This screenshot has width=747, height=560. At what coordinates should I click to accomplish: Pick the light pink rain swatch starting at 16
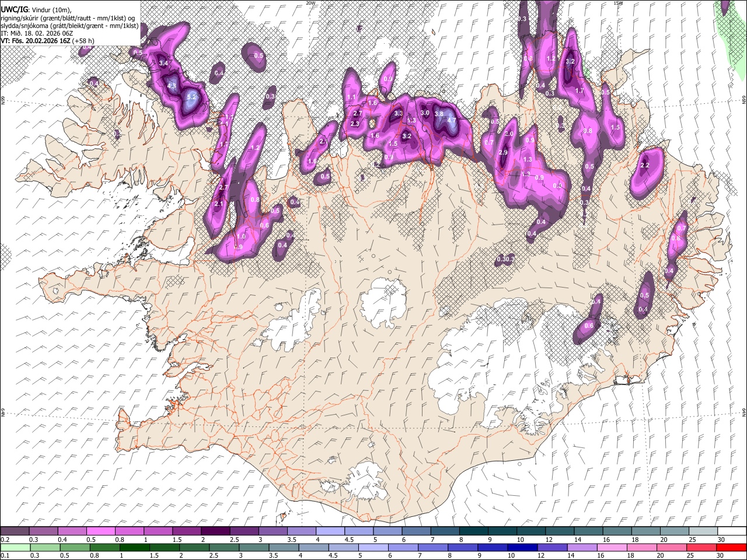(612, 548)
